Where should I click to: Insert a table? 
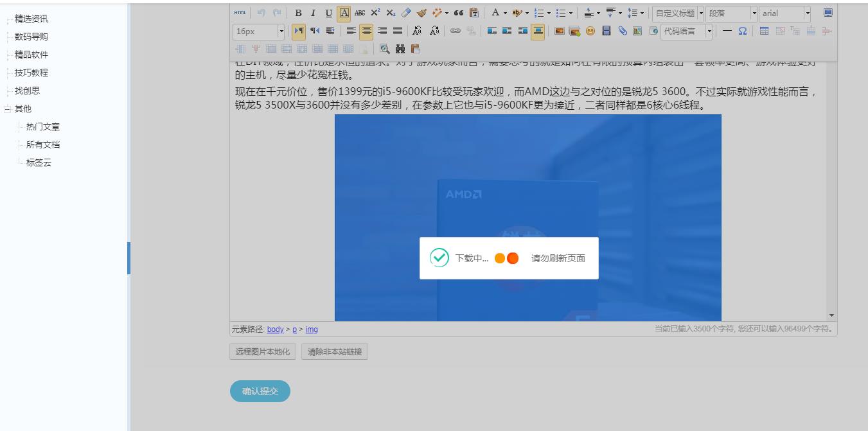(x=764, y=31)
